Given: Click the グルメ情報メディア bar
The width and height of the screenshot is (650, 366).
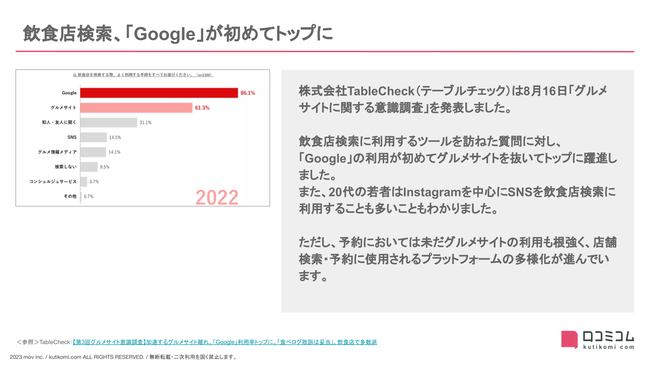Looking at the screenshot, I should (x=93, y=152).
